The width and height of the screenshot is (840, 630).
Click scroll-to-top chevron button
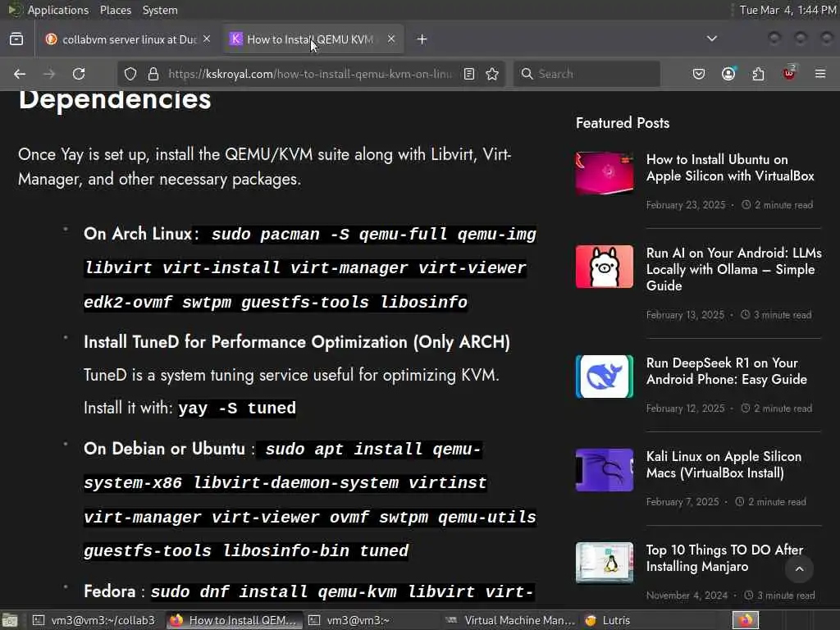pyautogui.click(x=799, y=569)
